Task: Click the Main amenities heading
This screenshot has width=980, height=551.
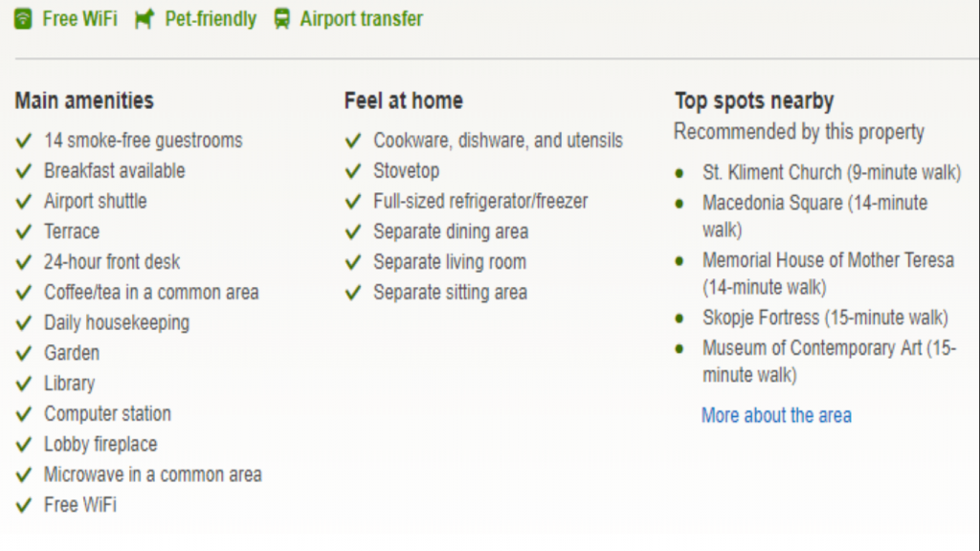Action: [x=84, y=100]
